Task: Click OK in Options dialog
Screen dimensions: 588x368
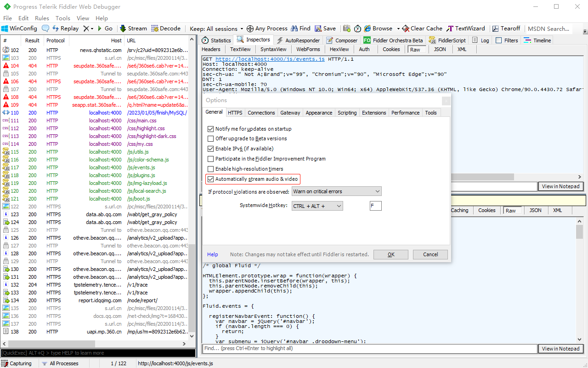Action: (x=391, y=254)
